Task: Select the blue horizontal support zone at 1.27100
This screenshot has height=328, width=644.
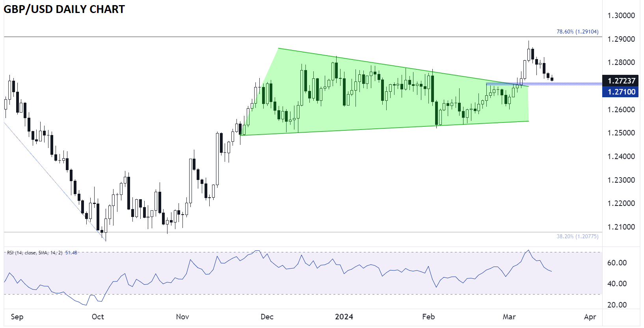Action: (x=544, y=84)
